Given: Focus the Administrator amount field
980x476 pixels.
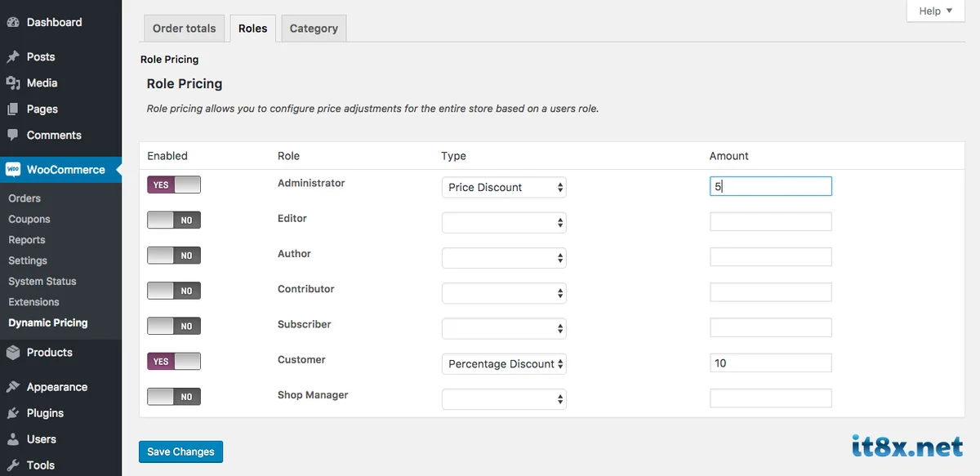Looking at the screenshot, I should 771,186.
